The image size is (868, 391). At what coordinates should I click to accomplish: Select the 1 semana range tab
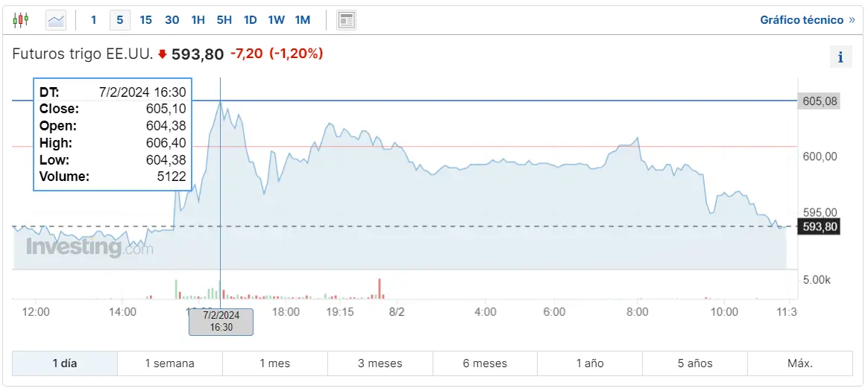click(169, 363)
